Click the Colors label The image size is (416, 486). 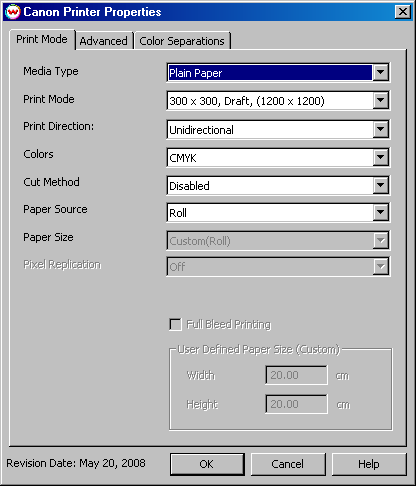(38, 154)
